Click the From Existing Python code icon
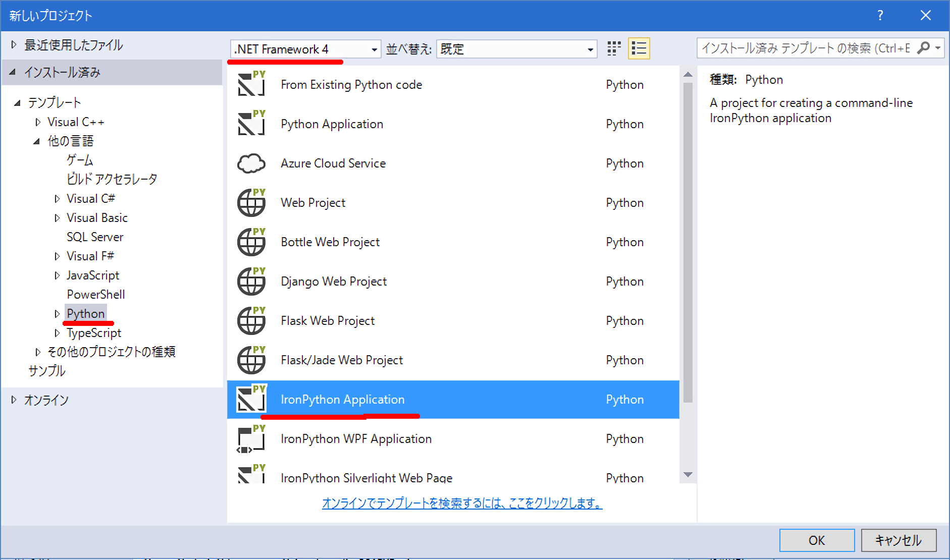Image resolution: width=950 pixels, height=560 pixels. [x=251, y=85]
